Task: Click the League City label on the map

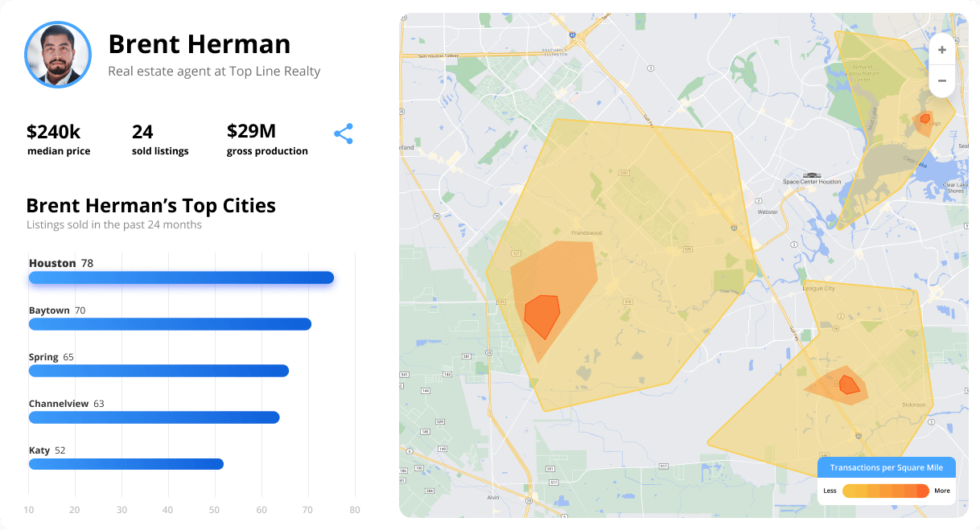Action: tap(818, 288)
